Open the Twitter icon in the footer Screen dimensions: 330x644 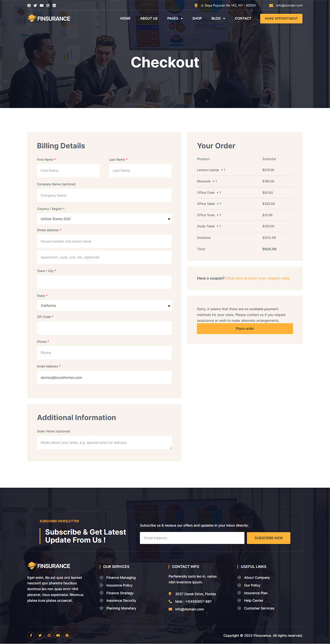pos(40,635)
